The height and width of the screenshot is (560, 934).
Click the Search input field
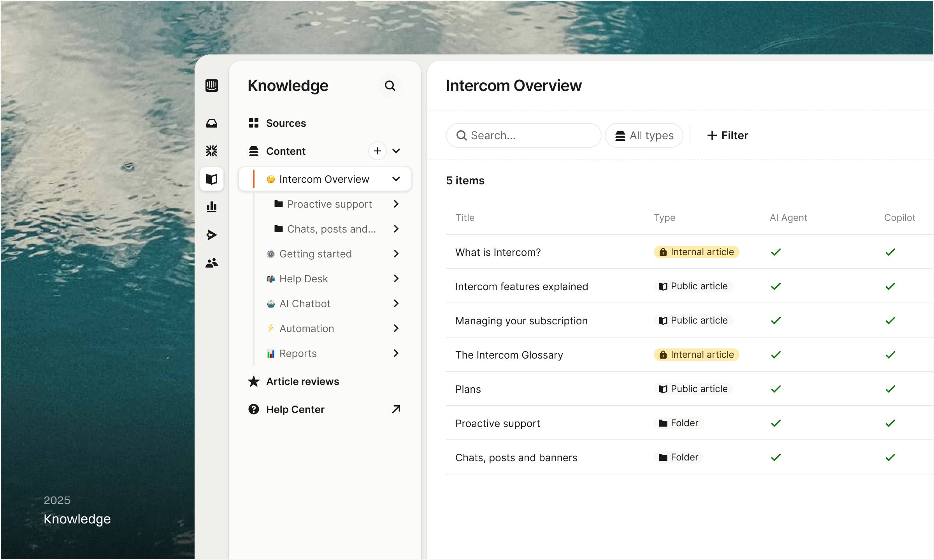pos(523,135)
